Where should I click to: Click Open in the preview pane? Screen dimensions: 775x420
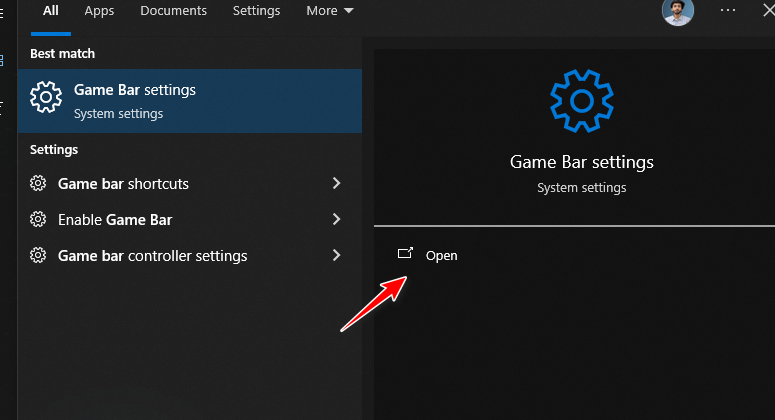[x=441, y=255]
